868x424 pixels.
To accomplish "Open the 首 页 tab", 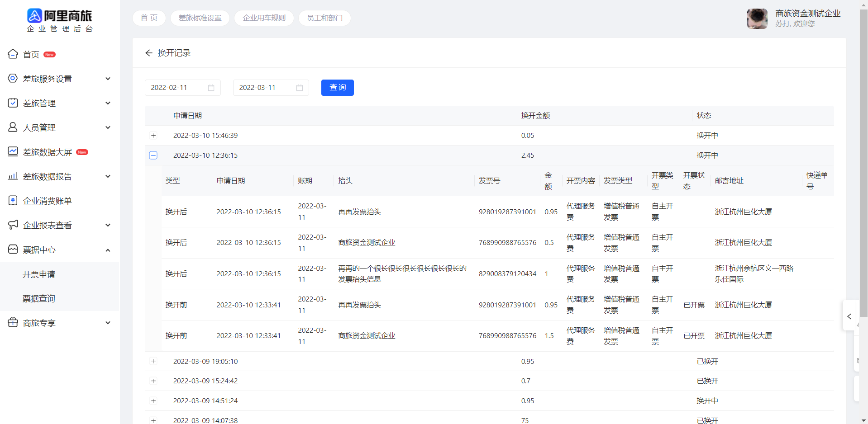I will click(149, 18).
